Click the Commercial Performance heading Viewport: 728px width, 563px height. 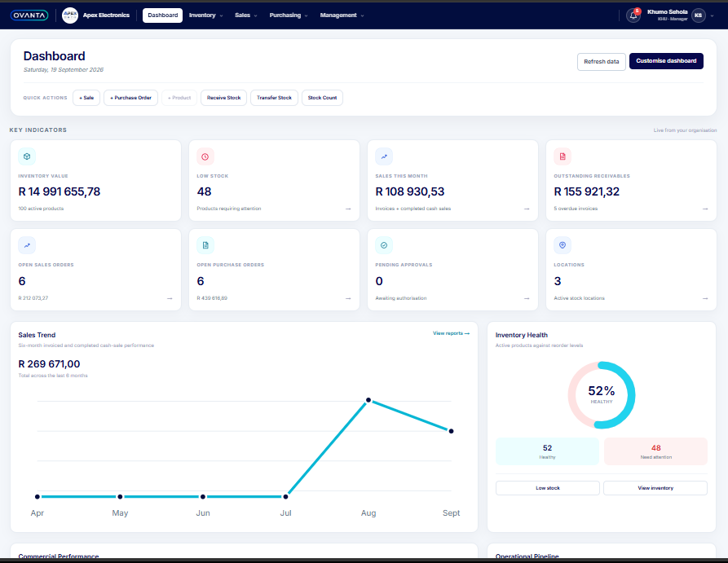coord(59,556)
